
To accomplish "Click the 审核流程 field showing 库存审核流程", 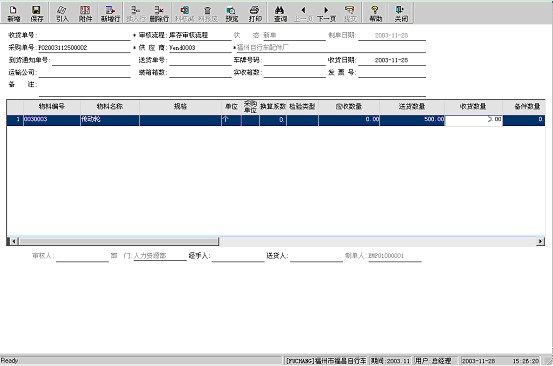I will (200, 35).
